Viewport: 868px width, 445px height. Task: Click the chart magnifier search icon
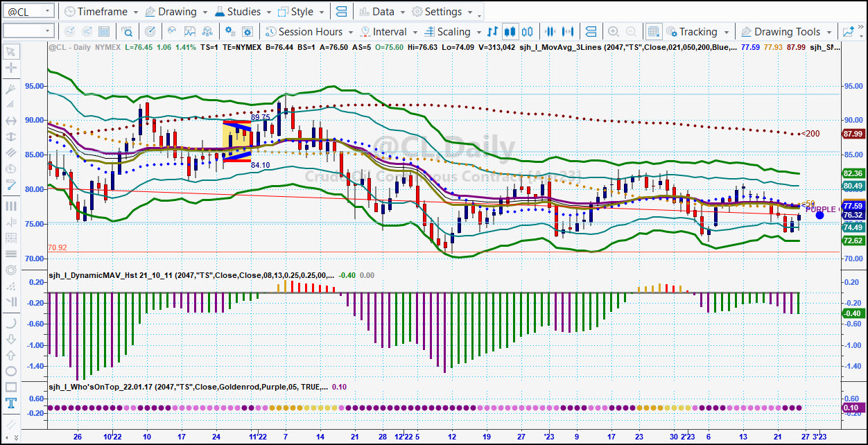[128, 32]
